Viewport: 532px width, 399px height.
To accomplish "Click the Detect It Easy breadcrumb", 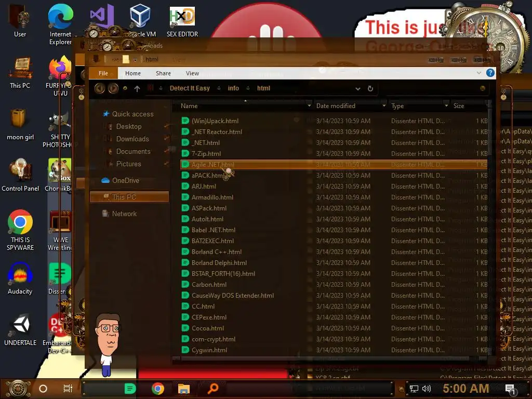I will coord(190,88).
